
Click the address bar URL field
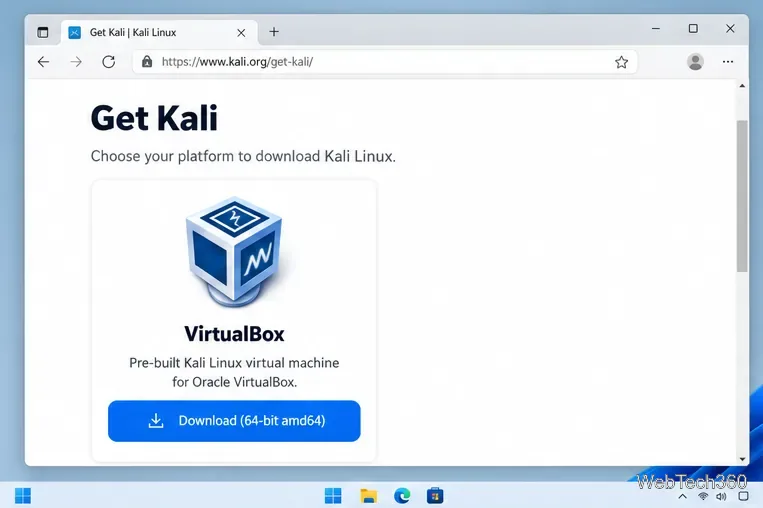click(384, 62)
